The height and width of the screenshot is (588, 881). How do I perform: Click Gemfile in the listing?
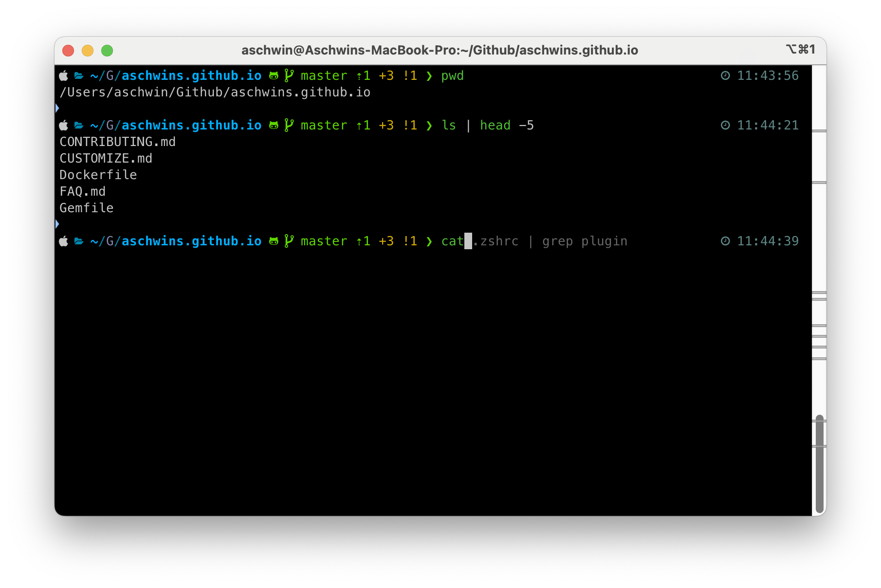click(86, 208)
